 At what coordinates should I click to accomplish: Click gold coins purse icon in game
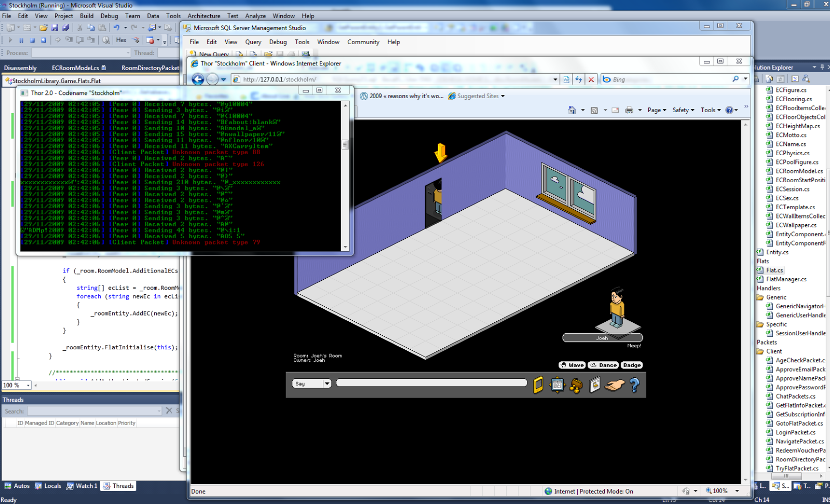click(x=576, y=385)
